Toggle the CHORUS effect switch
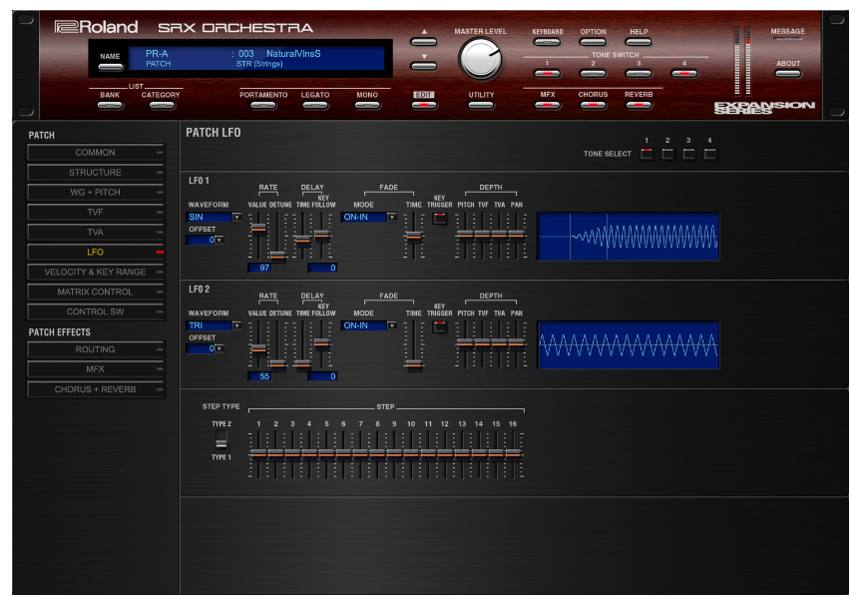Image resolution: width=868 pixels, height=608 pixels. pos(593,105)
